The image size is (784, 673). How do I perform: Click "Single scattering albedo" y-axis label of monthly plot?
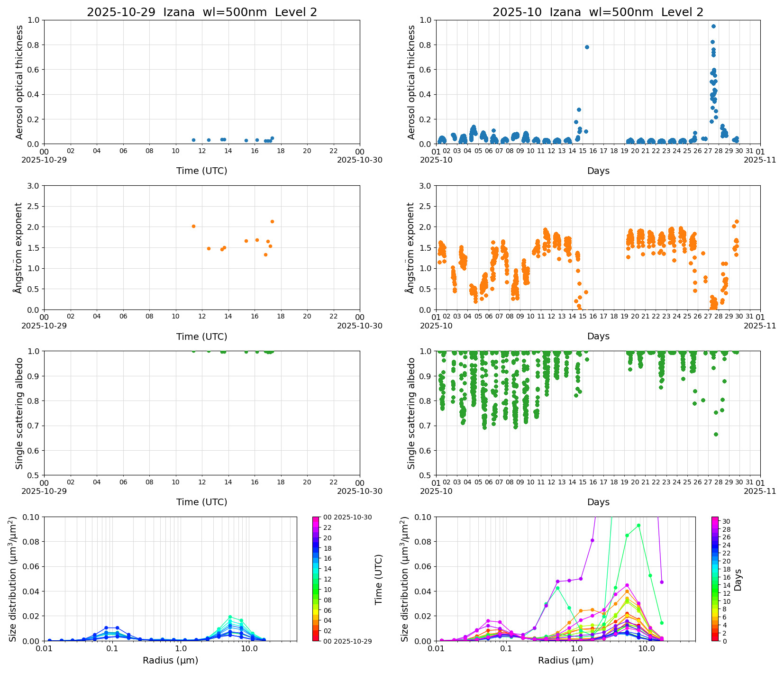pyautogui.click(x=411, y=413)
